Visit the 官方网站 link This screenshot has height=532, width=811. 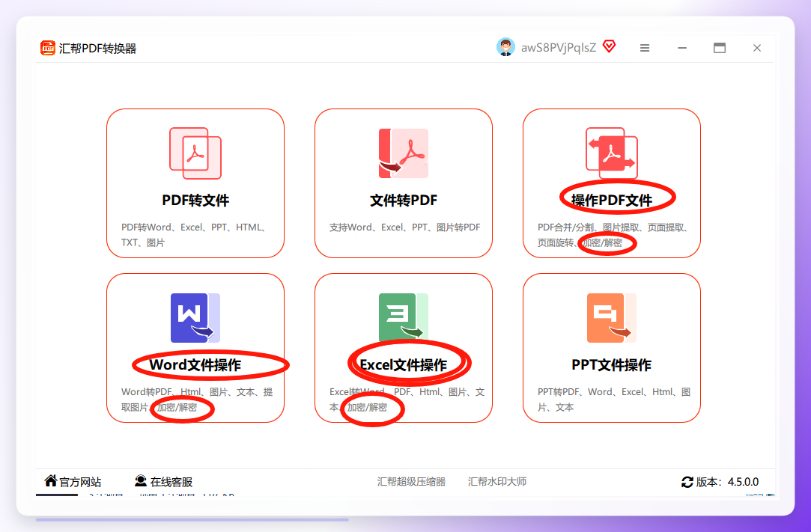(x=80, y=482)
